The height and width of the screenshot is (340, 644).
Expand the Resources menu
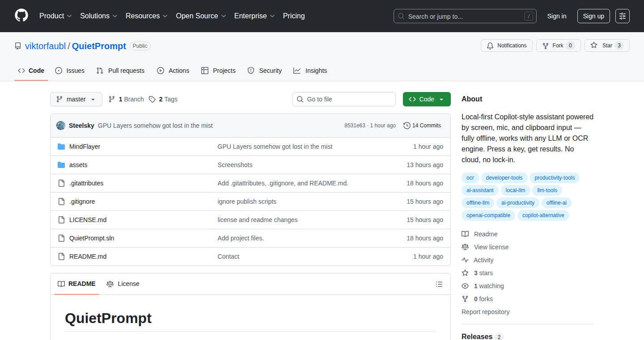click(x=147, y=16)
